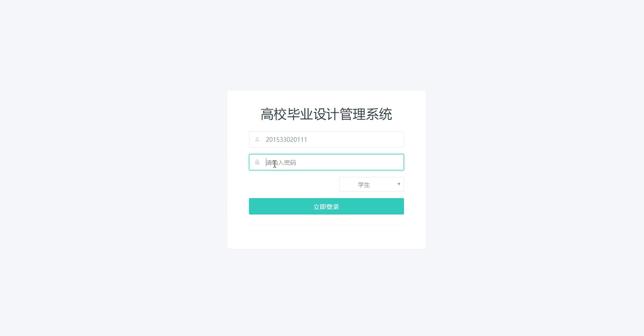The height and width of the screenshot is (336, 644).
Task: Click the 请输入密码 placeholder text
Action: click(281, 163)
